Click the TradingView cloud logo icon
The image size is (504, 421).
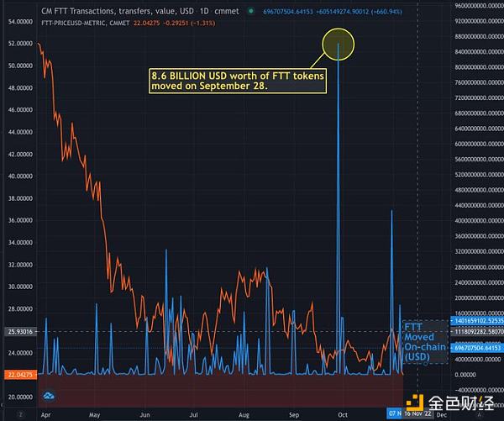48,396
